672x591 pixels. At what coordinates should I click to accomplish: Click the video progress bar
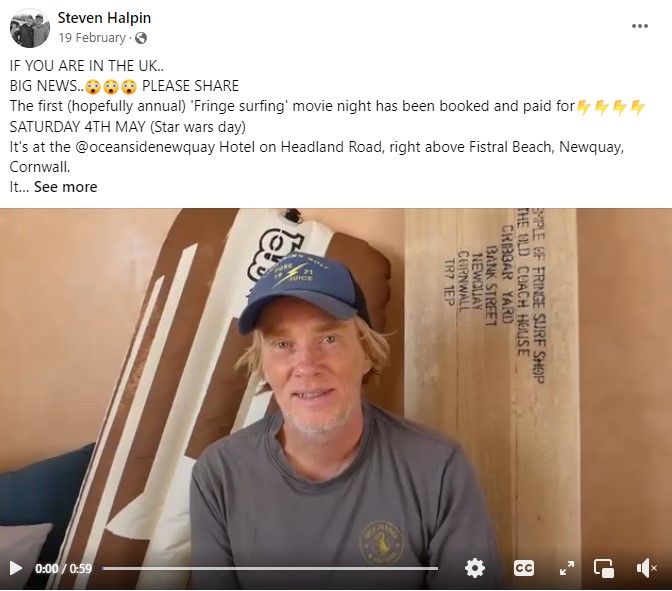click(x=270, y=568)
